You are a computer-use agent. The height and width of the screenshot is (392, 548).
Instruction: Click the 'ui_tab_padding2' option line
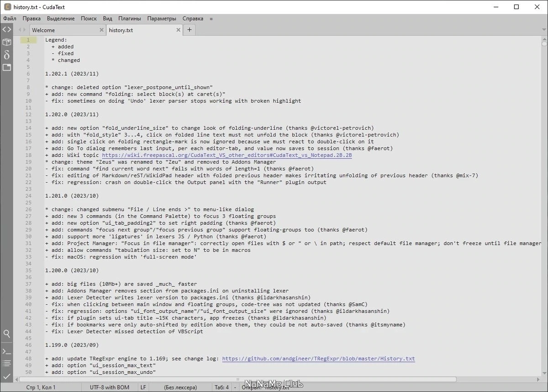point(160,223)
